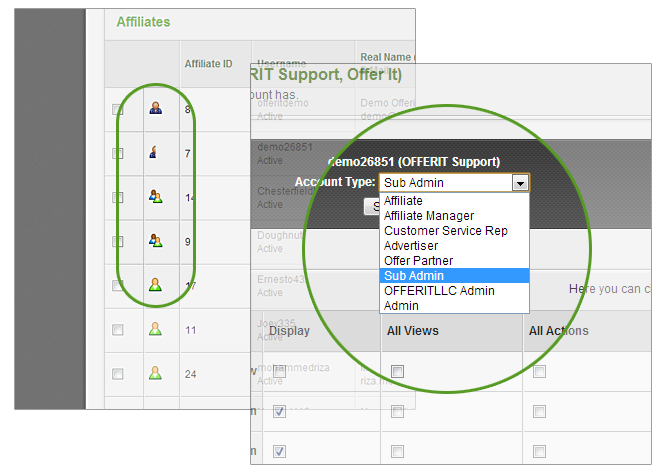Click the green user icon for affiliate 17

(155, 285)
